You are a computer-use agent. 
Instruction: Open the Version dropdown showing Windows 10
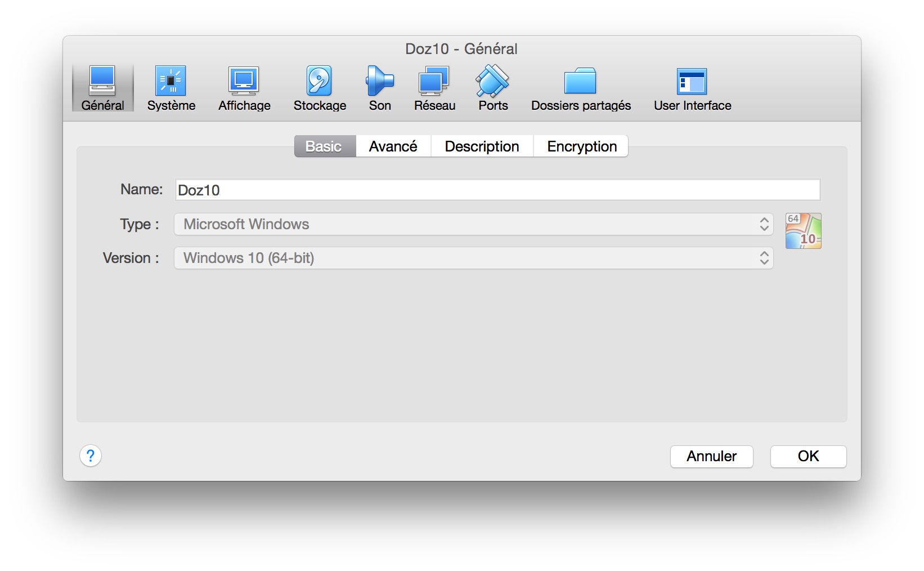pos(474,258)
